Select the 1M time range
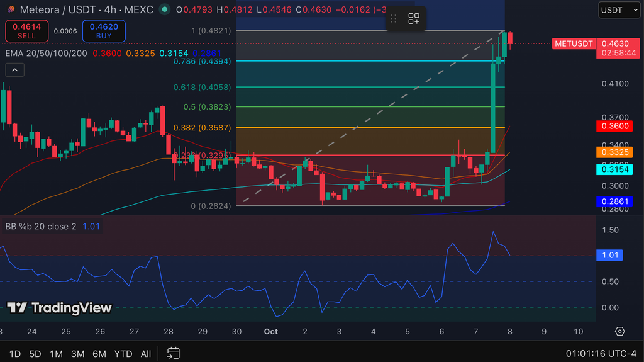The width and height of the screenshot is (644, 362). click(x=56, y=354)
